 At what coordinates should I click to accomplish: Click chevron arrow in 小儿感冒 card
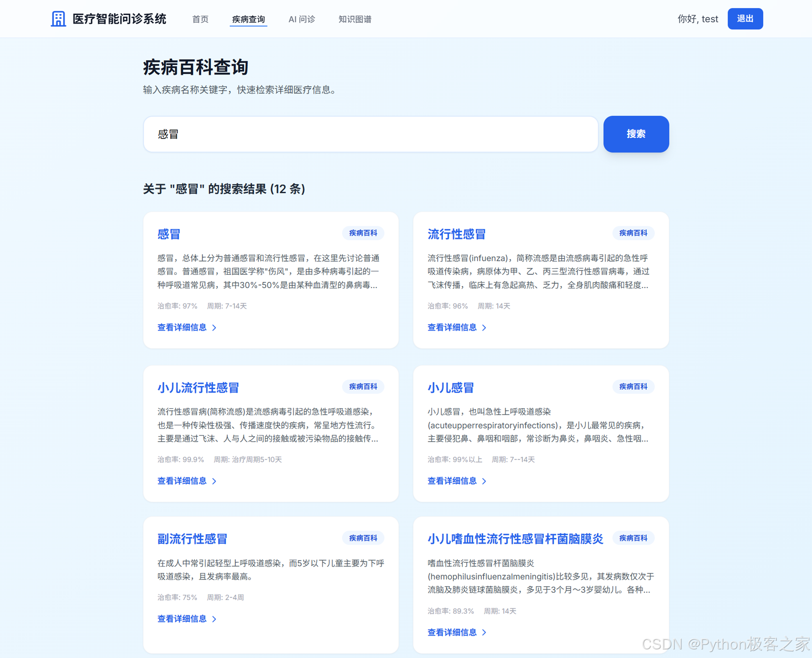(x=484, y=481)
